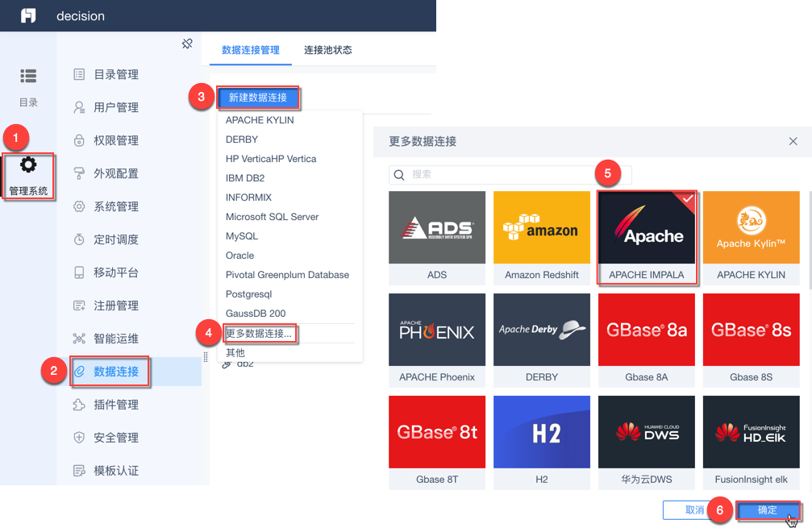This screenshot has height=528, width=812.
Task: Click the search magnifier icon
Action: [x=399, y=175]
